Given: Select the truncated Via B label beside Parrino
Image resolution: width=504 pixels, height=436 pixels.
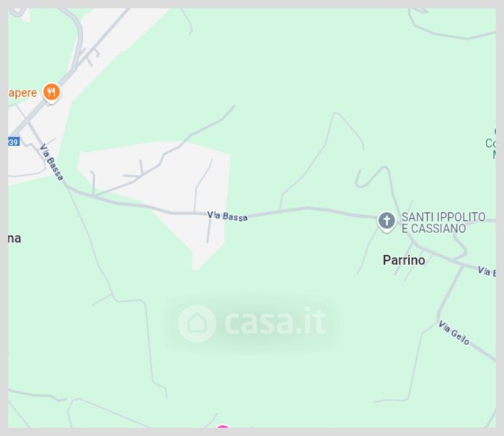Looking at the screenshot, I should pos(487,271).
